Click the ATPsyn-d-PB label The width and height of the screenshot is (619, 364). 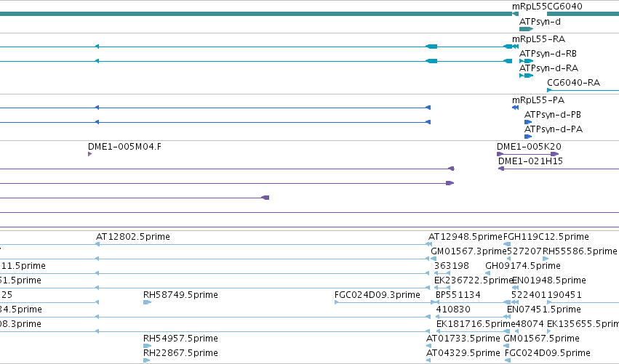552,115
